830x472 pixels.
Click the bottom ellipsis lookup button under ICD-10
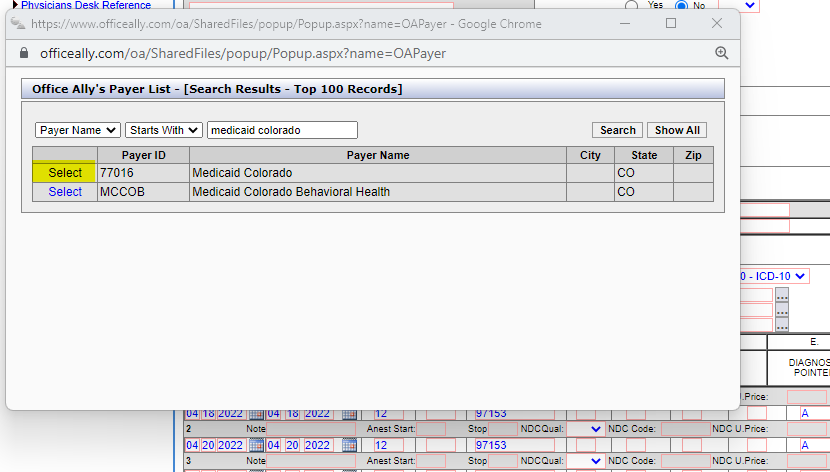click(x=782, y=326)
